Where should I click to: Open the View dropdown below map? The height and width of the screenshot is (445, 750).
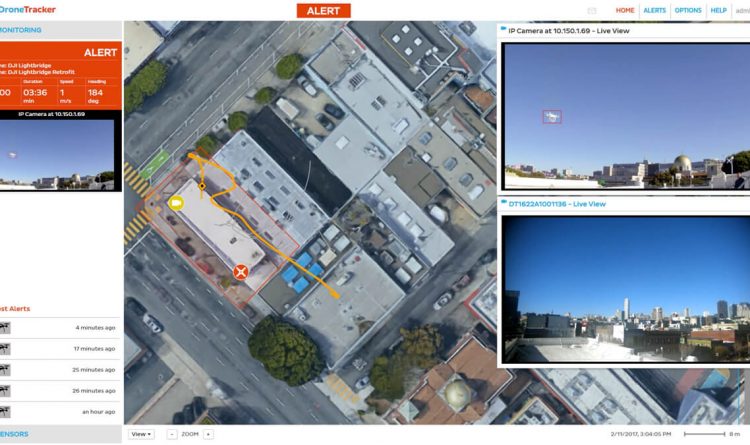tap(141, 434)
